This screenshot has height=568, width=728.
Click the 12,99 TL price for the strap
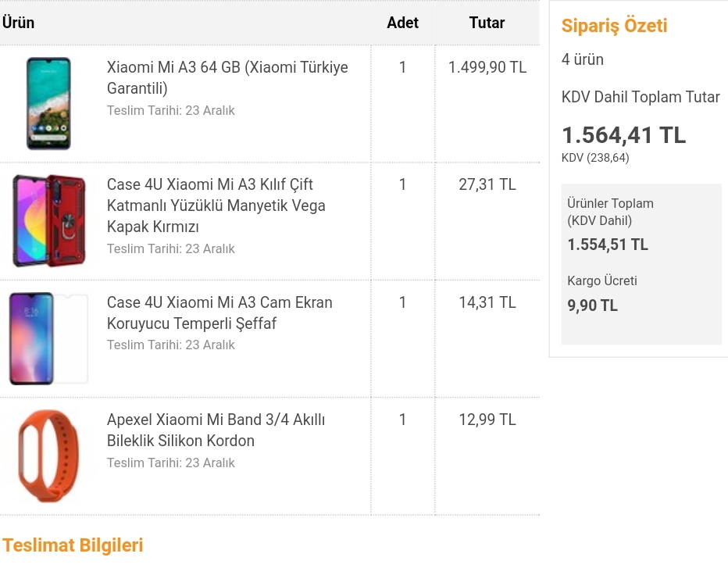pyautogui.click(x=487, y=420)
